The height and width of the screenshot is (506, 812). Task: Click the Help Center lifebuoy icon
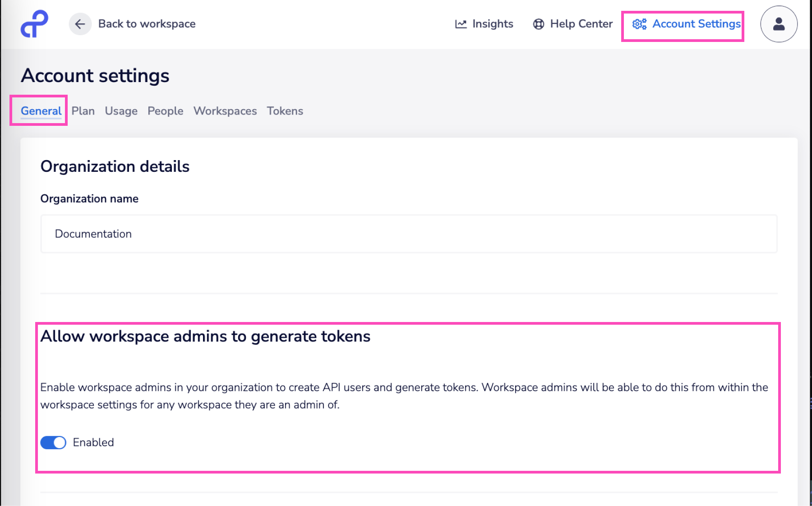click(538, 24)
